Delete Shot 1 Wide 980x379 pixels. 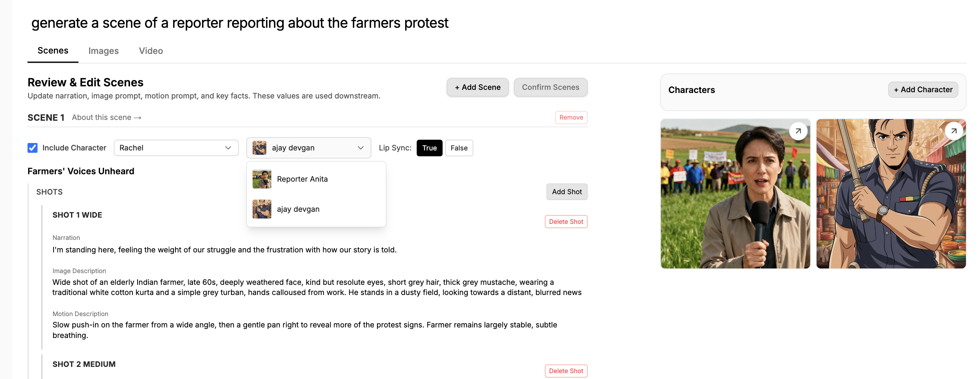(x=565, y=222)
